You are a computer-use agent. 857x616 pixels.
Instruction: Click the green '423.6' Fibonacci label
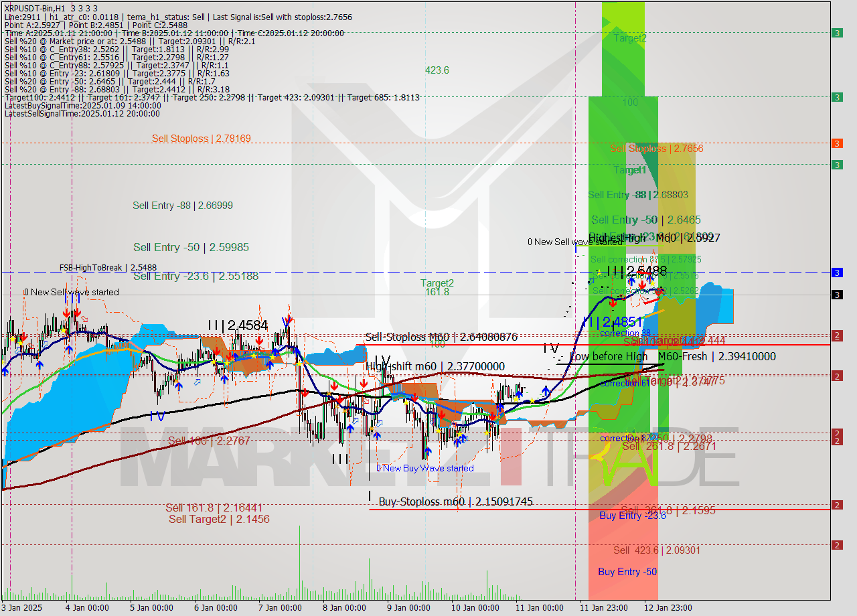(437, 70)
